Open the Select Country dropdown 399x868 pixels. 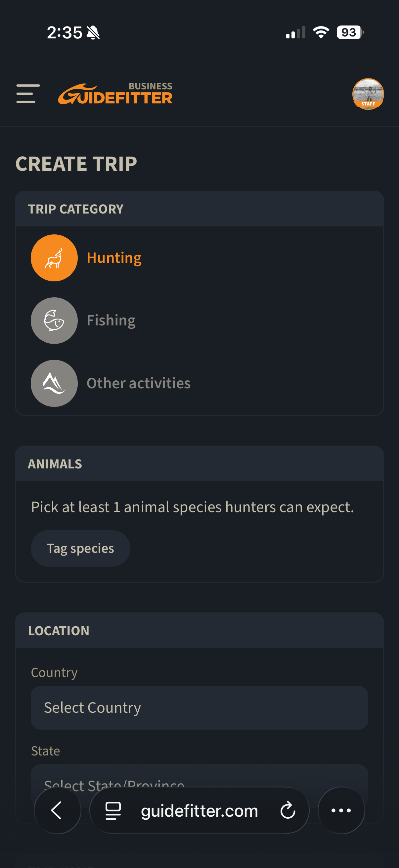click(x=199, y=708)
